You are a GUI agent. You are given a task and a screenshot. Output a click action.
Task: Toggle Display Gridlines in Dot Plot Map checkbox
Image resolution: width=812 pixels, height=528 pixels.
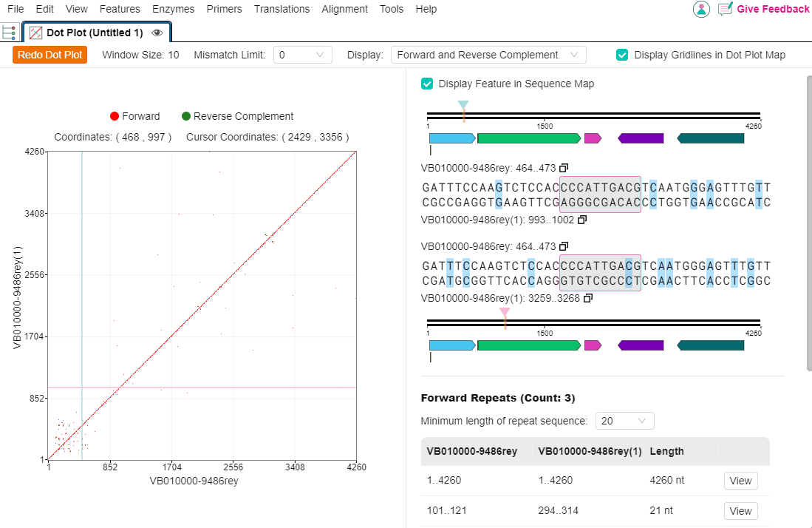(622, 55)
